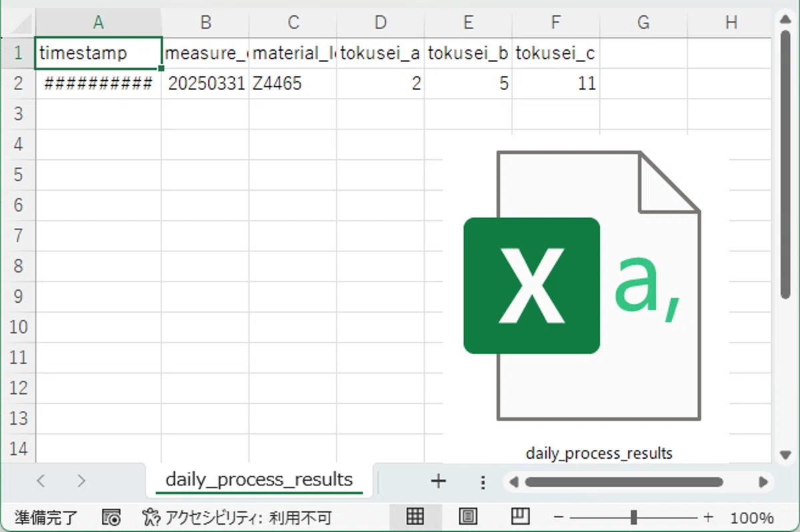Image resolution: width=800 pixels, height=532 pixels.
Task: Click the cell containing "timestamp"
Action: click(98, 53)
